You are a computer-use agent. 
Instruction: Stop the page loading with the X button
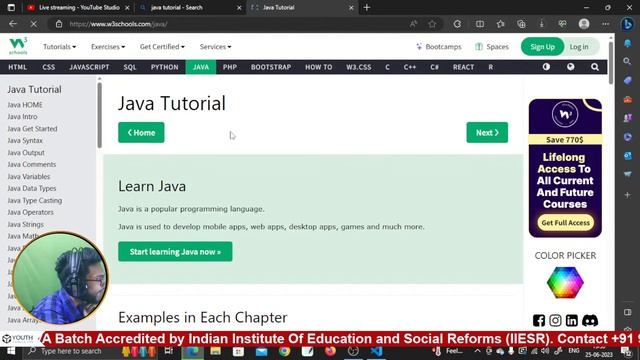pyautogui.click(x=34, y=24)
